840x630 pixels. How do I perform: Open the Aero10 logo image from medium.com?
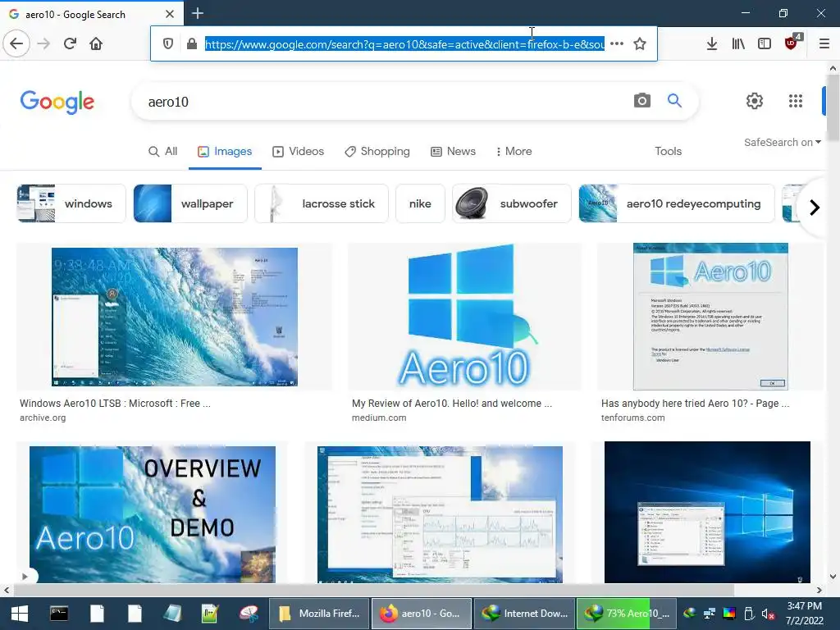(465, 316)
